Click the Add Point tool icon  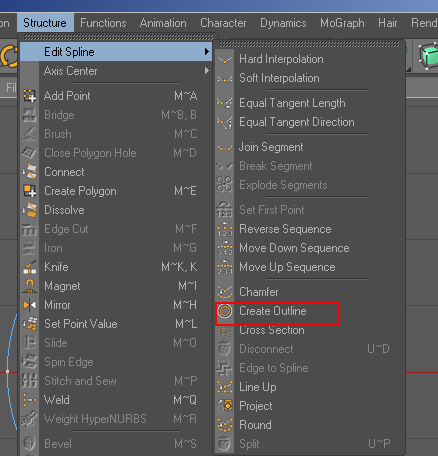tap(30, 96)
